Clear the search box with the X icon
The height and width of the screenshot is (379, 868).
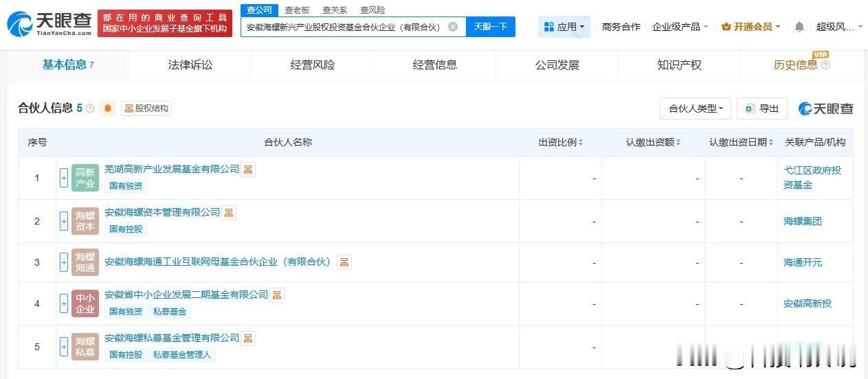453,27
